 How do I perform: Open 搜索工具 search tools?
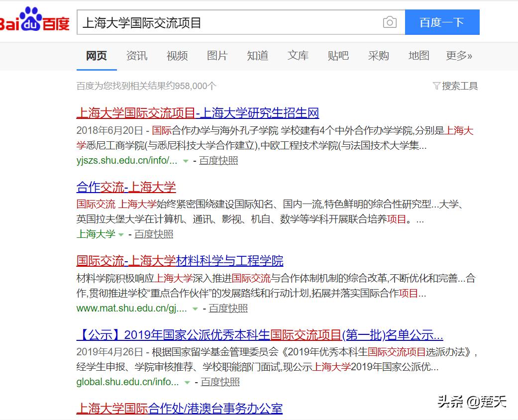tap(460, 86)
